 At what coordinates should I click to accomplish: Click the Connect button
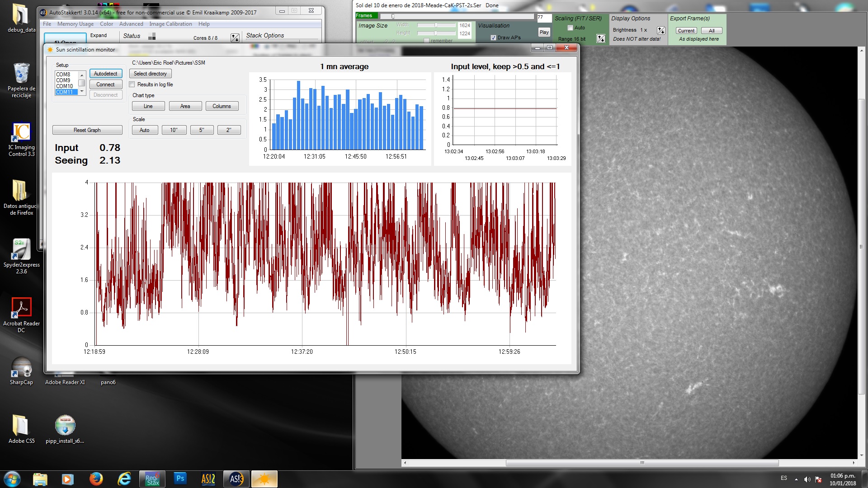[x=105, y=84]
